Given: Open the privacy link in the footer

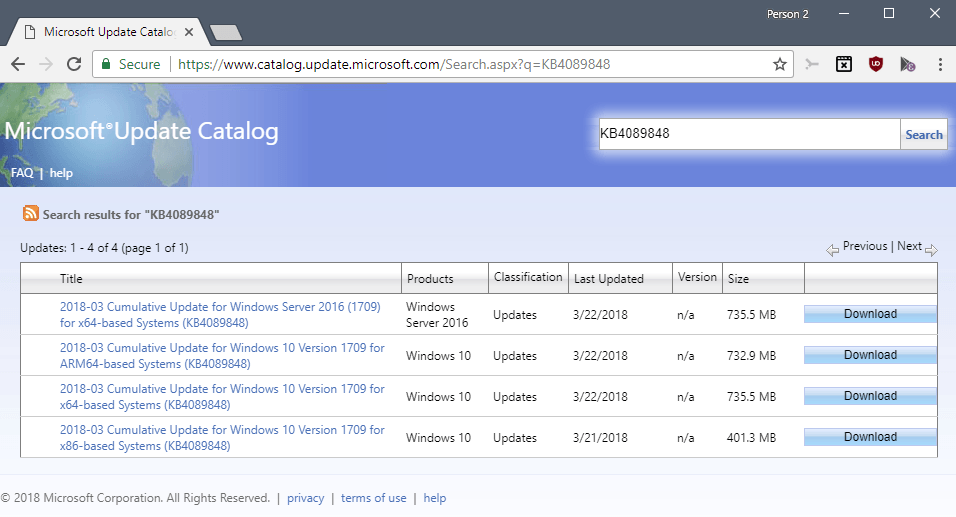Looking at the screenshot, I should (305, 498).
